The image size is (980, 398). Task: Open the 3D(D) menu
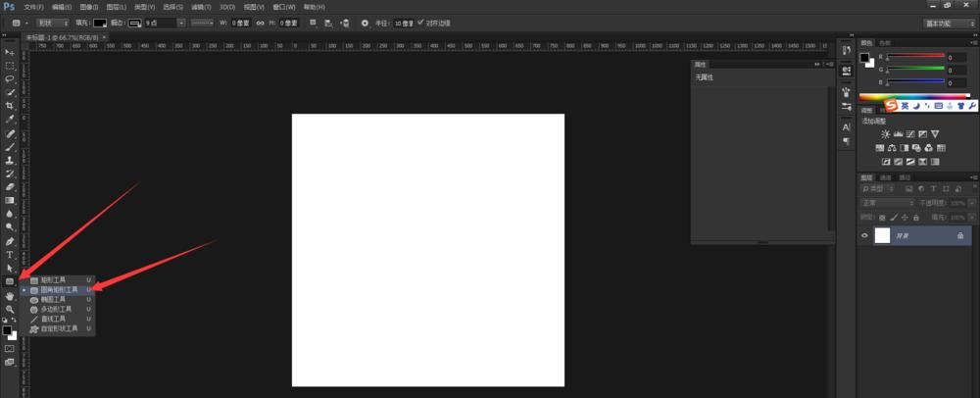click(227, 7)
